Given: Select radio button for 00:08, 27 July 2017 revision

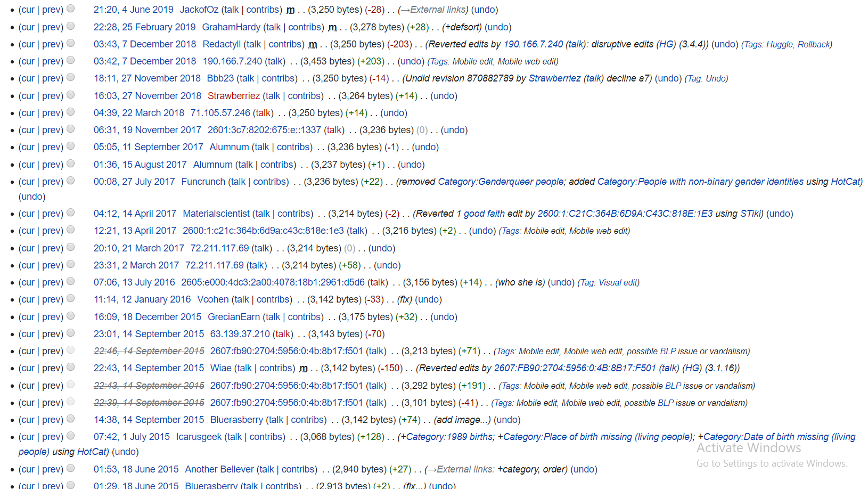Looking at the screenshot, I should pos(70,181).
